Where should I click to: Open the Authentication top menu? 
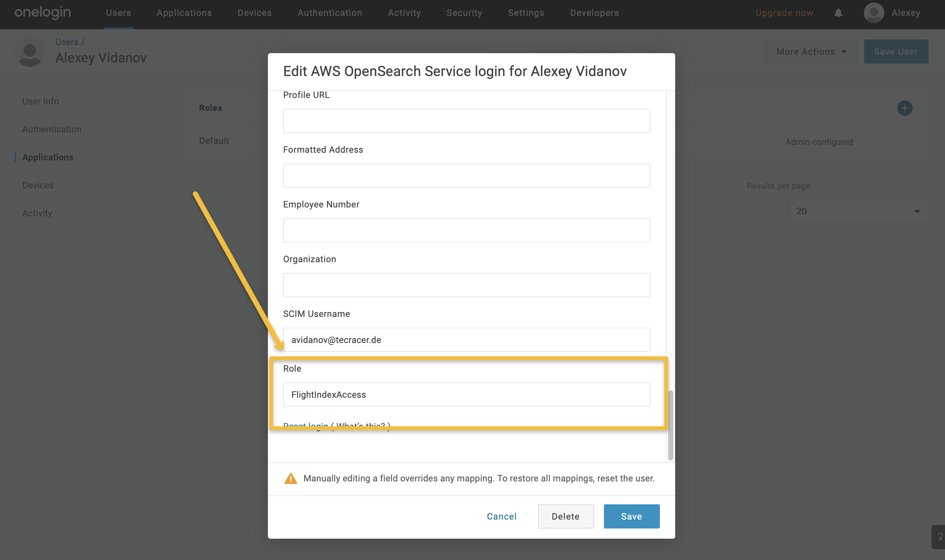pyautogui.click(x=330, y=13)
